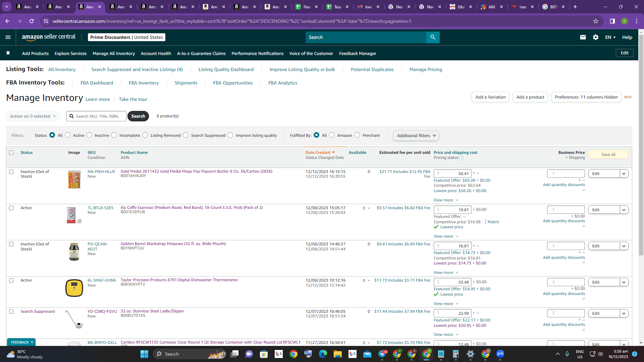Open the Mail app from the taskbar
This screenshot has width=644, height=362.
click(x=367, y=354)
